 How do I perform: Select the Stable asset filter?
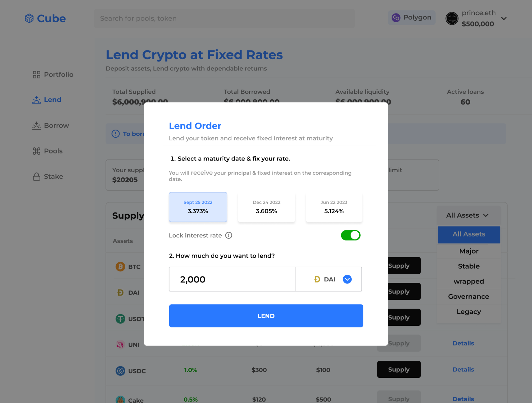468,266
